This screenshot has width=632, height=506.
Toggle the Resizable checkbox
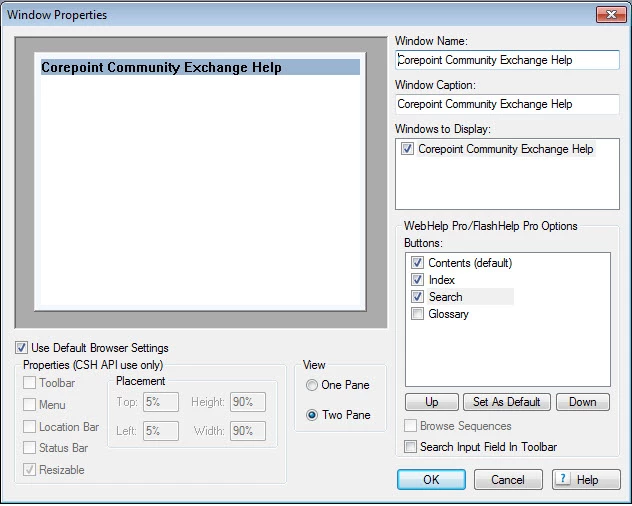coord(29,470)
